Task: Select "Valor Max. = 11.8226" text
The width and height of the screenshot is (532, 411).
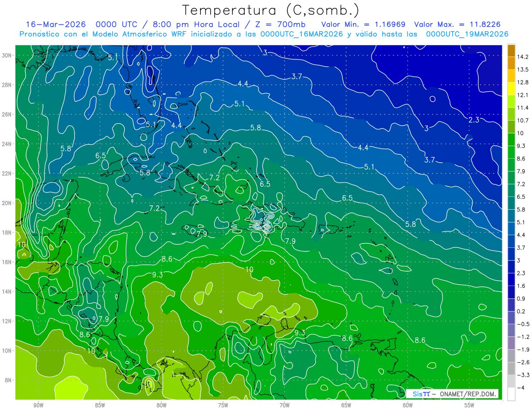Action: point(458,24)
